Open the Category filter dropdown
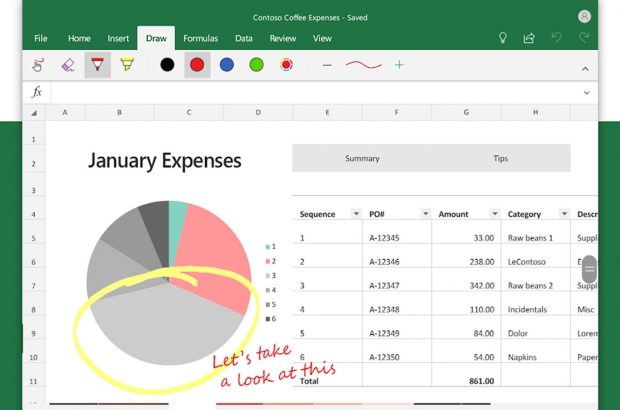 pos(564,214)
